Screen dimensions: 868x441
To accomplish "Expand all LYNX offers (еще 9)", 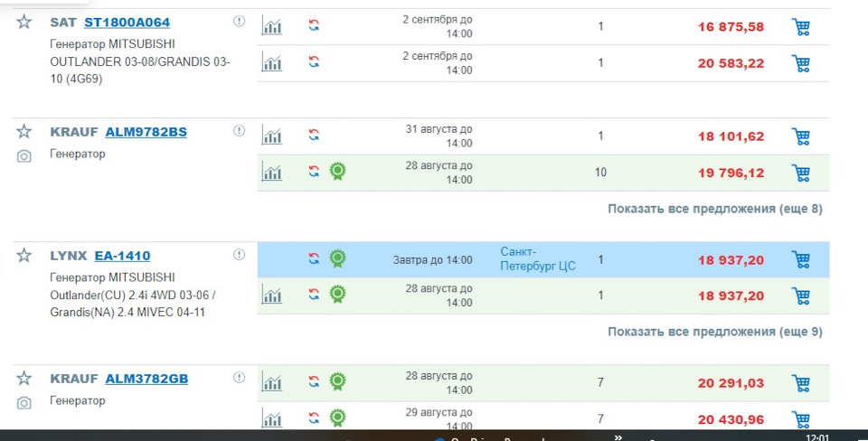I will coord(714,332).
